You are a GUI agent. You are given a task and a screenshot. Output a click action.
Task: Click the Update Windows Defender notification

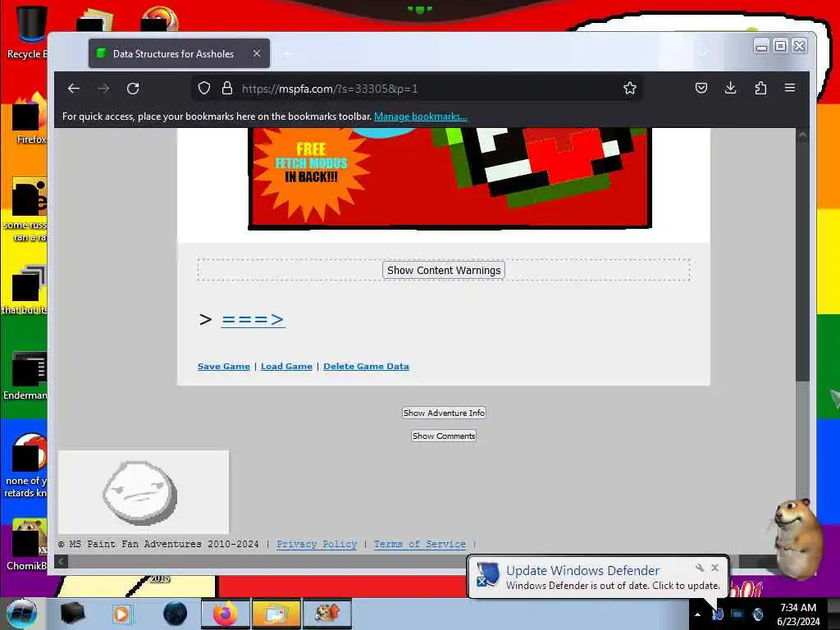pos(597,577)
